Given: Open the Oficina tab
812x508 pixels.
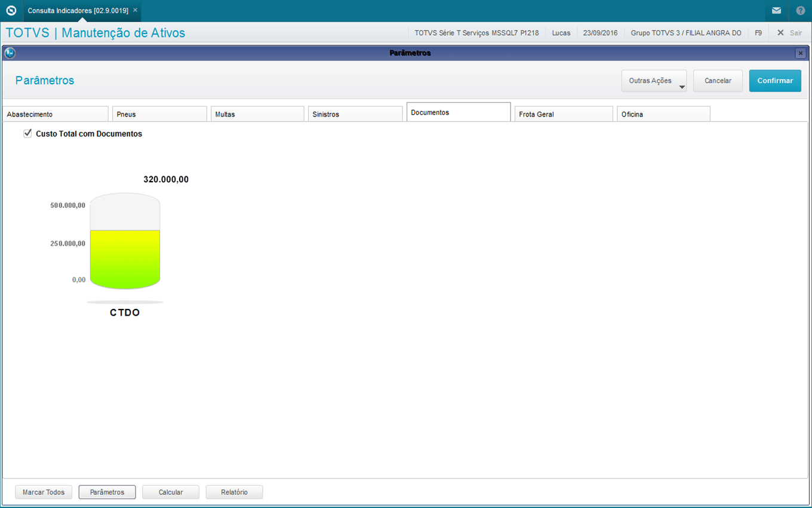Looking at the screenshot, I should 663,114.
